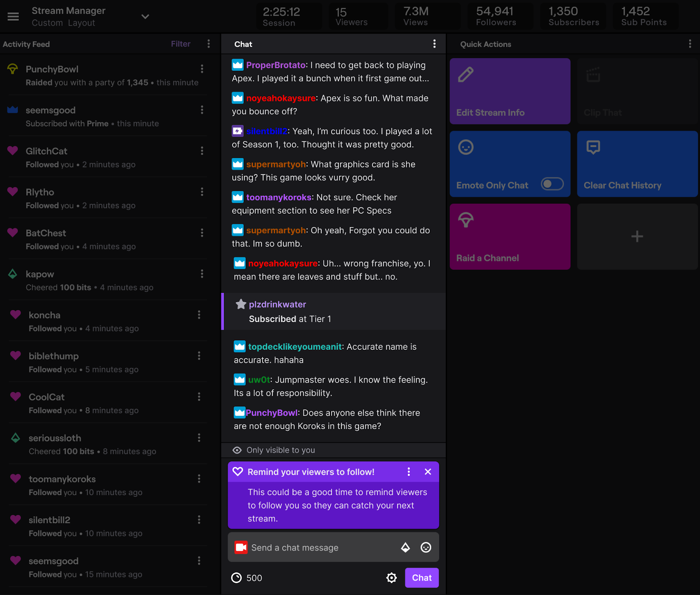Open options for biblethump follow activity

[x=199, y=356]
